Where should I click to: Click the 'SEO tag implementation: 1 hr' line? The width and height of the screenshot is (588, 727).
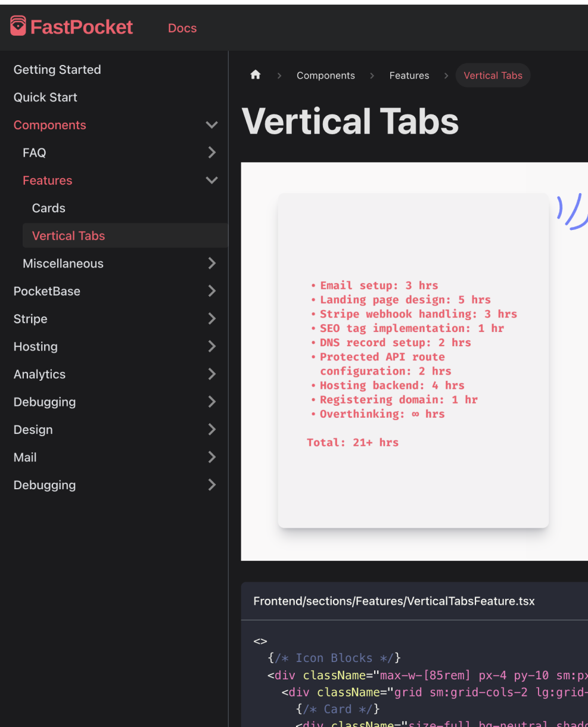[412, 328]
